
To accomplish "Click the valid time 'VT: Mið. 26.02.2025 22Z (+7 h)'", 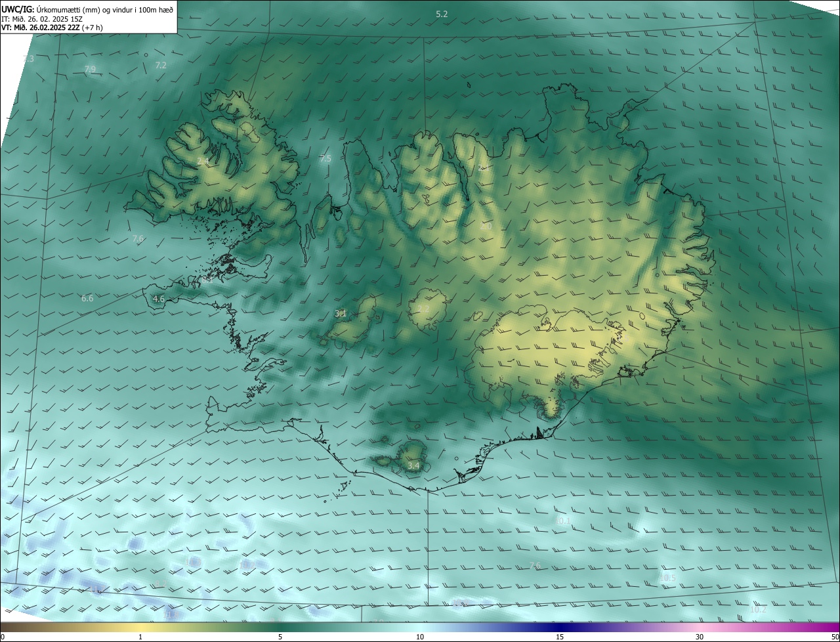I will 52,28.
